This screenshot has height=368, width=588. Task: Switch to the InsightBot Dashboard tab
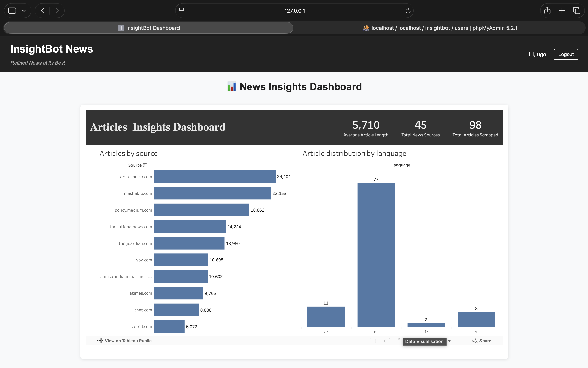(148, 28)
